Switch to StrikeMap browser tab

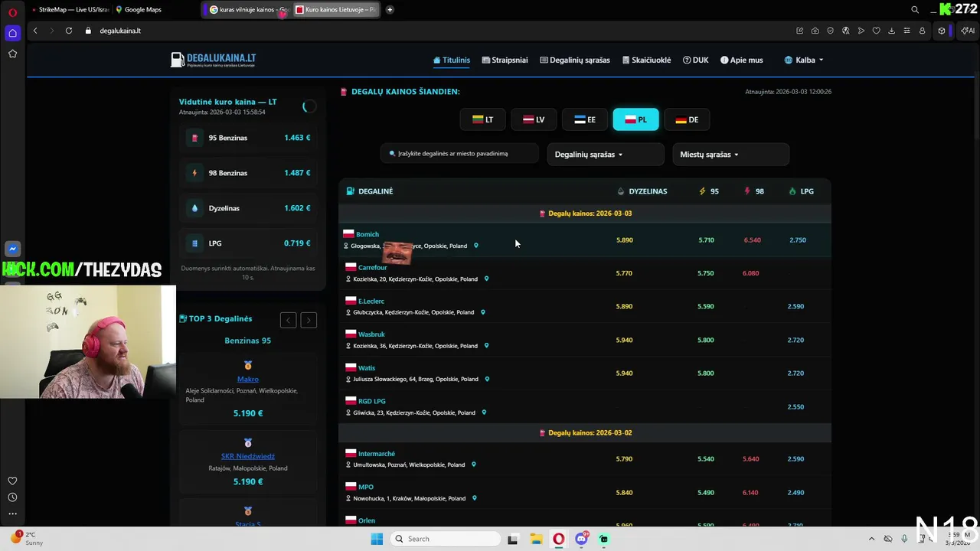pyautogui.click(x=69, y=10)
